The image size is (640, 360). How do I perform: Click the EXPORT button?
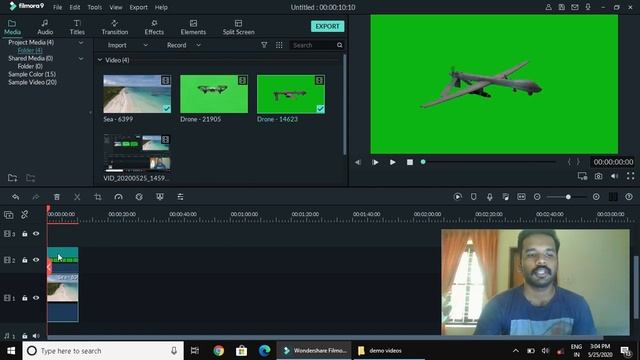tap(327, 26)
